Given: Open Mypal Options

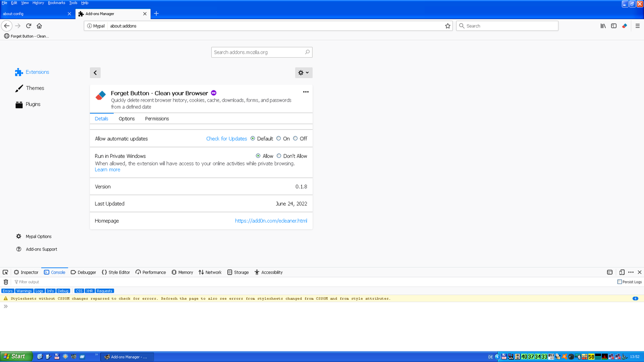Looking at the screenshot, I should pyautogui.click(x=34, y=236).
